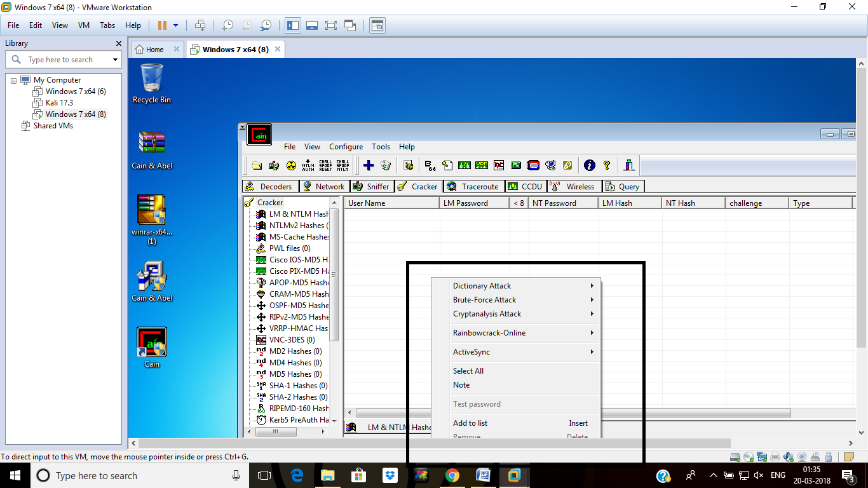Switch to the Query tab

point(623,187)
